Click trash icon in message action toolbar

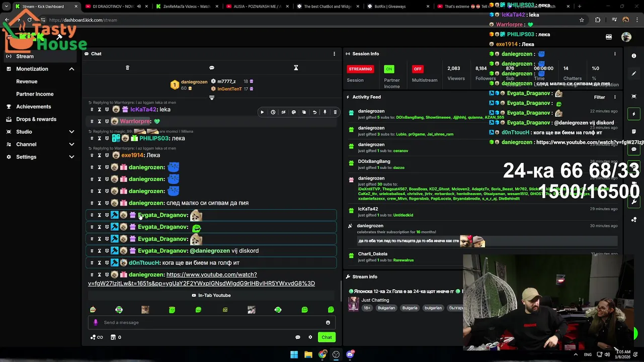(335, 112)
